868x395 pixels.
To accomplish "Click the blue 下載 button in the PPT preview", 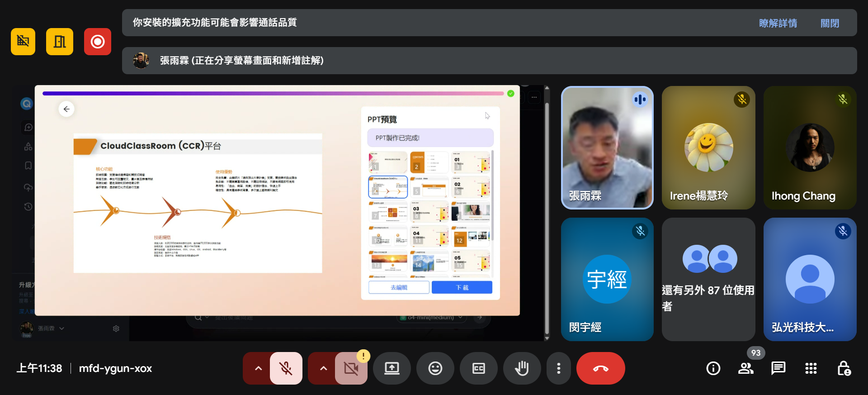I will (x=462, y=287).
